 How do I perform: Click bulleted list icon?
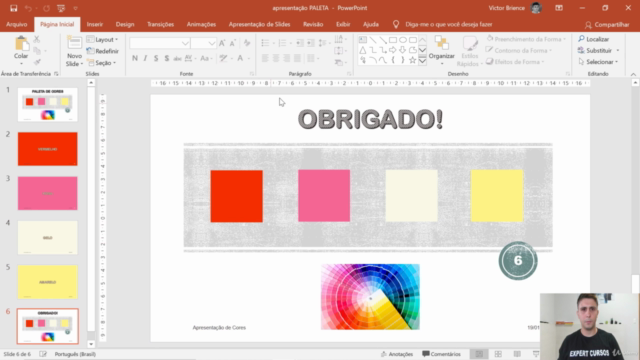[265, 43]
